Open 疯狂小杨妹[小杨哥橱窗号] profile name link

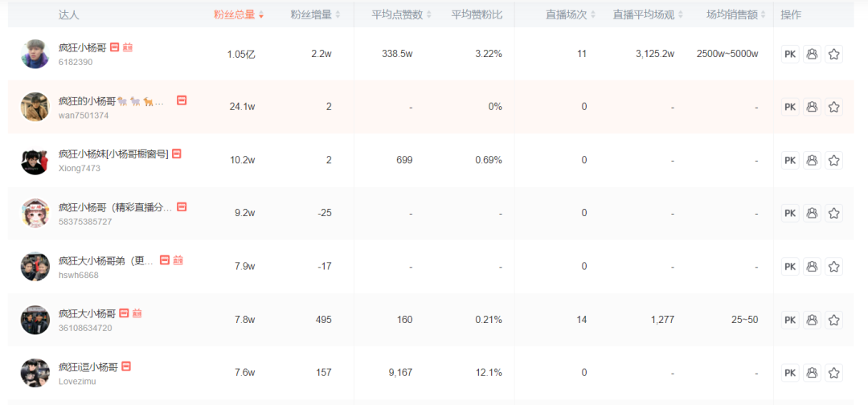pyautogui.click(x=113, y=153)
